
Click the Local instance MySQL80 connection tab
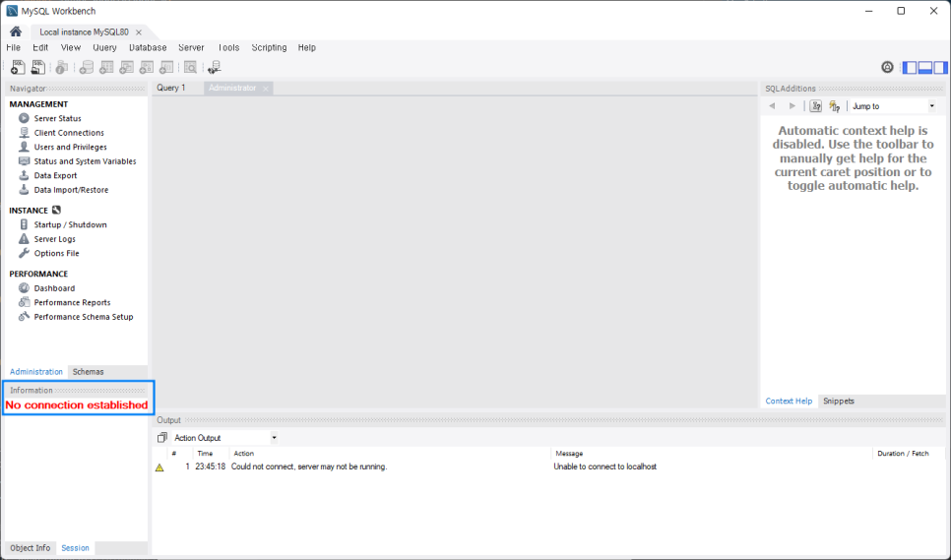tap(84, 32)
